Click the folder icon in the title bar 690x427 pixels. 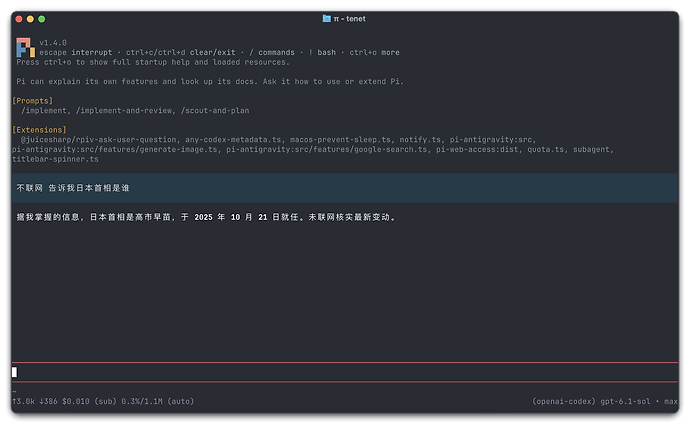(x=327, y=18)
